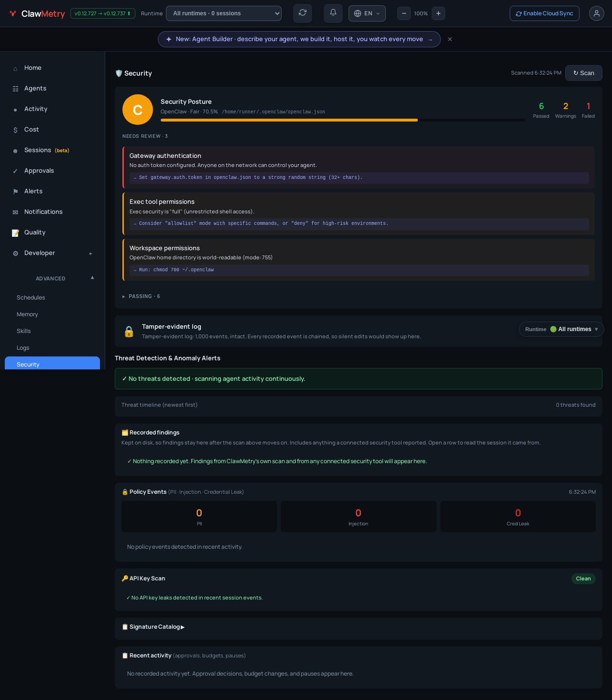Click the Cost dollar icon

tap(15, 130)
